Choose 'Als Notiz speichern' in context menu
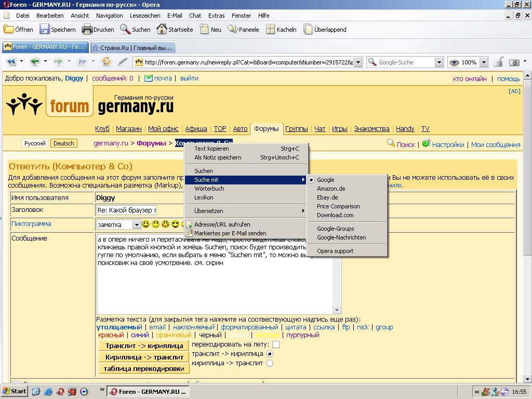Screen dimensions: 532x399 [x=246, y=157]
